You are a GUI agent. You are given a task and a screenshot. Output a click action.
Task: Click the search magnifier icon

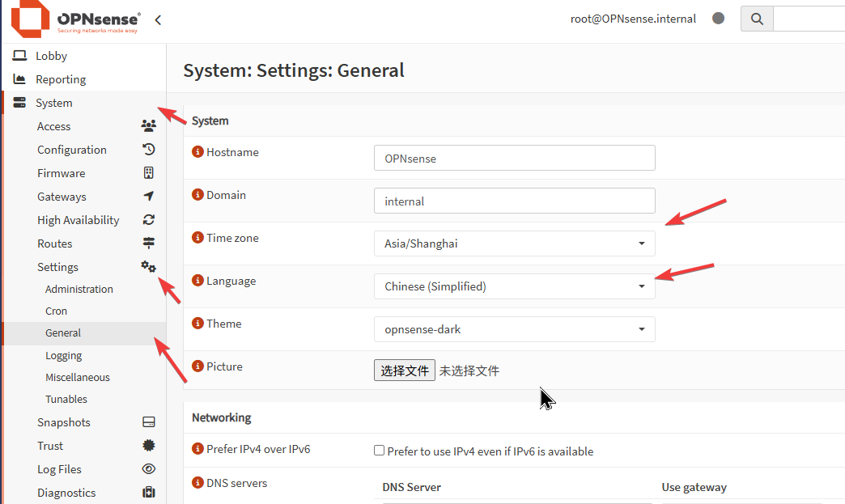click(x=757, y=19)
